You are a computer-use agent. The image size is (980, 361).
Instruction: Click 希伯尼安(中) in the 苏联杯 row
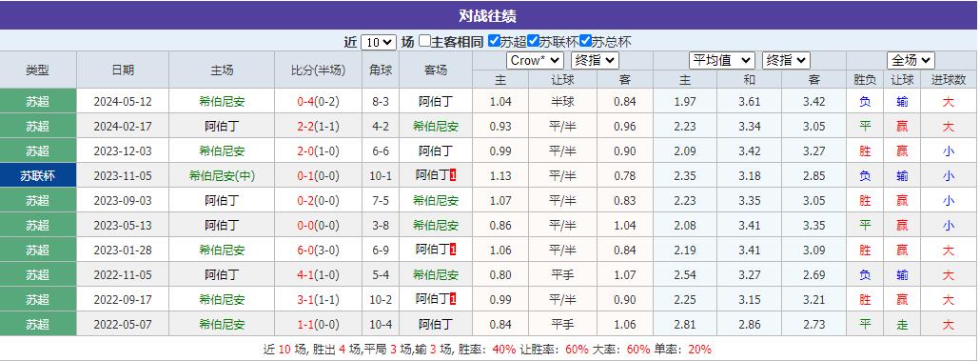(222, 176)
